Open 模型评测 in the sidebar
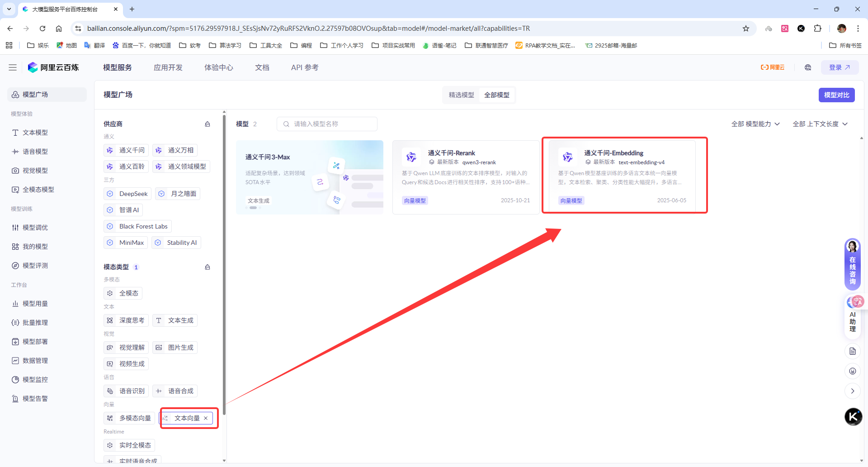Image resolution: width=868 pixels, height=467 pixels. click(x=47, y=266)
